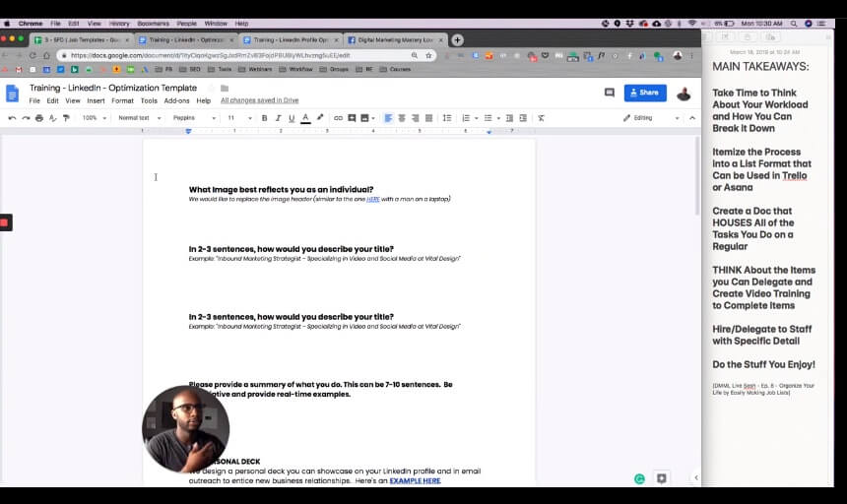Click the blue Share button
The width and height of the screenshot is (847, 504).
pyautogui.click(x=645, y=93)
